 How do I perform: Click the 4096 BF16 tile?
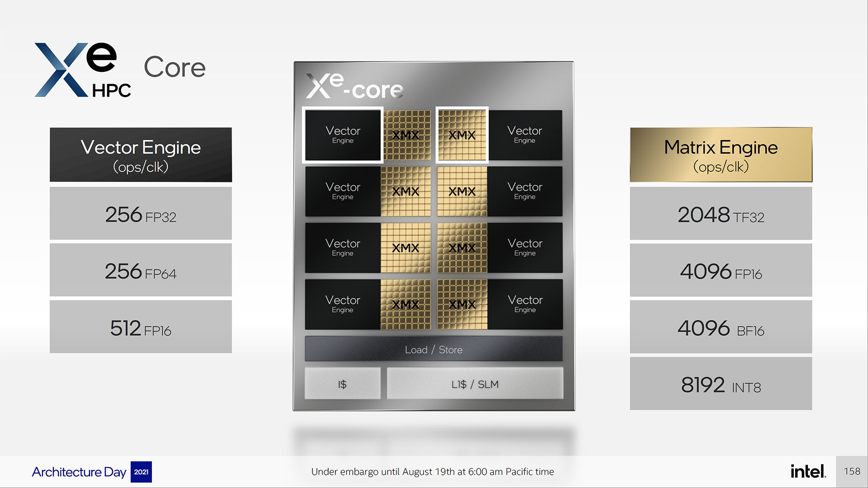pos(721,328)
